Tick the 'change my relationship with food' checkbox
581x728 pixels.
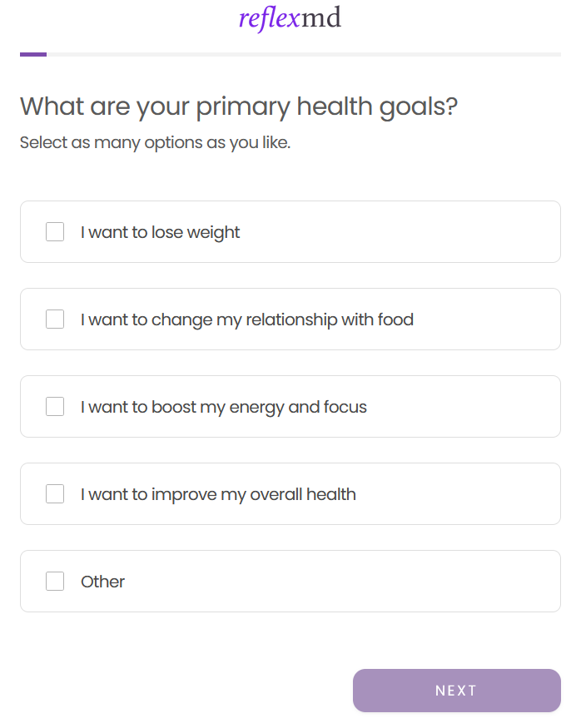point(55,319)
